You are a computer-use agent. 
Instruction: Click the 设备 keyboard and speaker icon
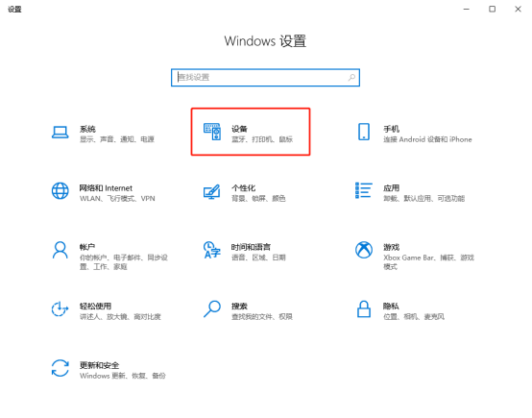[212, 132]
